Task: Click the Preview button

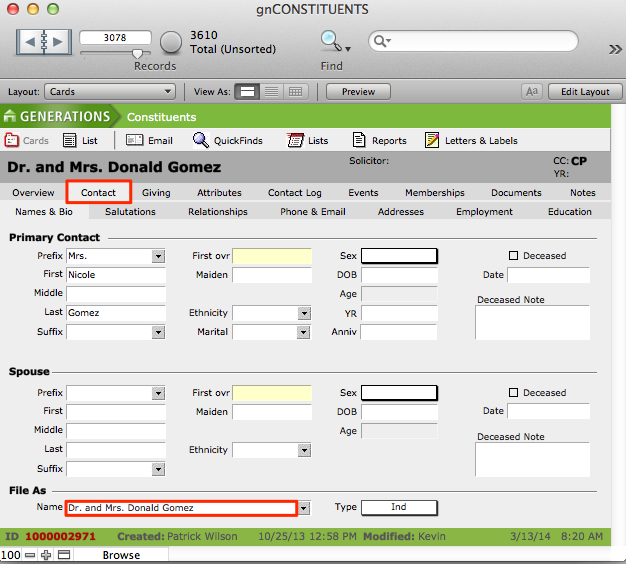Action: click(x=358, y=92)
